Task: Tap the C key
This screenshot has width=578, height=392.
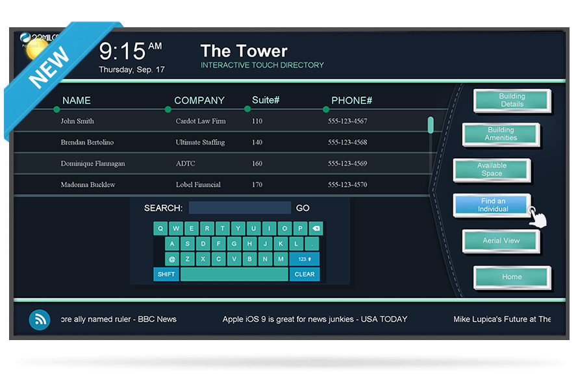Action: pyautogui.click(x=219, y=259)
